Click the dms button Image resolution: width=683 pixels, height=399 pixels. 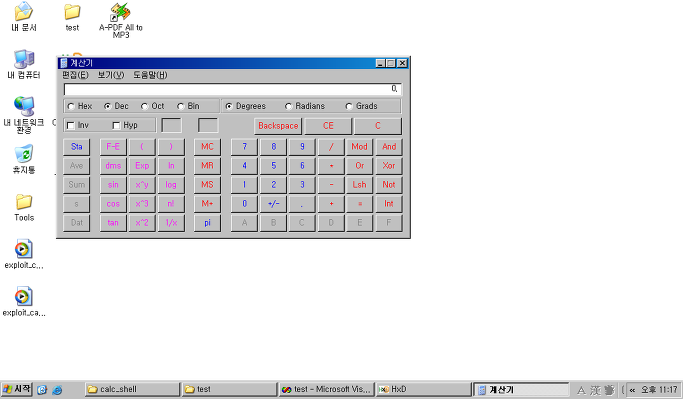pyautogui.click(x=113, y=166)
